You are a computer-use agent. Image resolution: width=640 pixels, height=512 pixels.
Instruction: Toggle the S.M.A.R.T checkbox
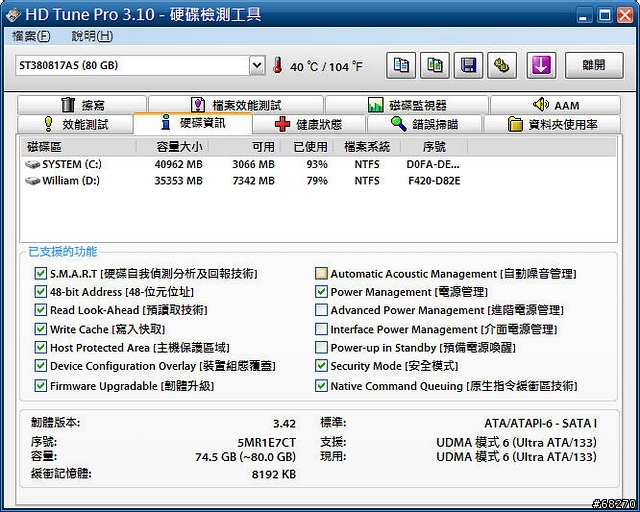pos(40,273)
